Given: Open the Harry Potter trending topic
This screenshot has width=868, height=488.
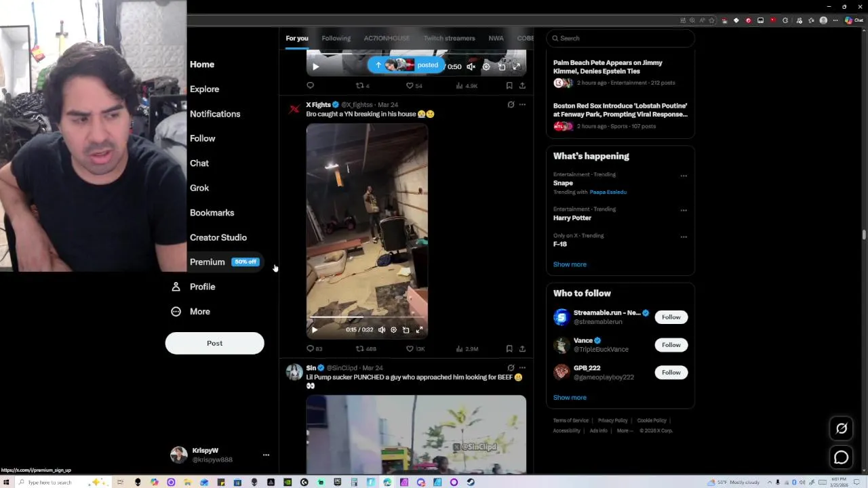Looking at the screenshot, I should [x=572, y=218].
